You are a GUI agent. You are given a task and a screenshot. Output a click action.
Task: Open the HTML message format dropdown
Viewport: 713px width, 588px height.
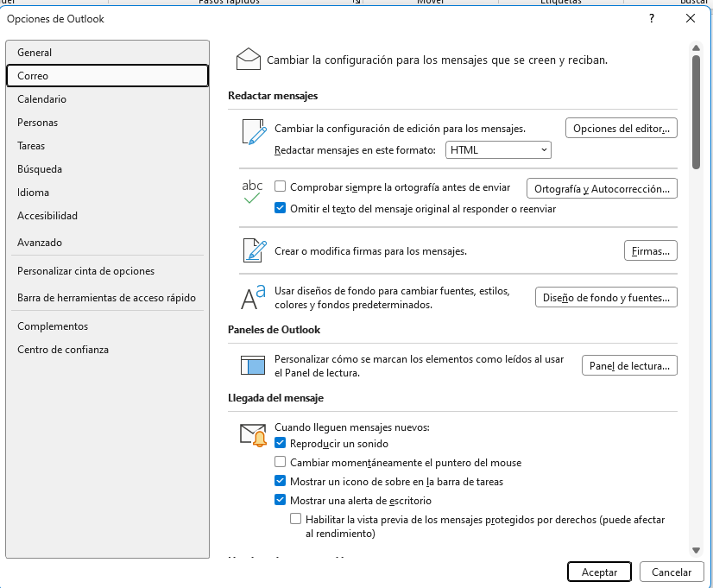click(498, 150)
